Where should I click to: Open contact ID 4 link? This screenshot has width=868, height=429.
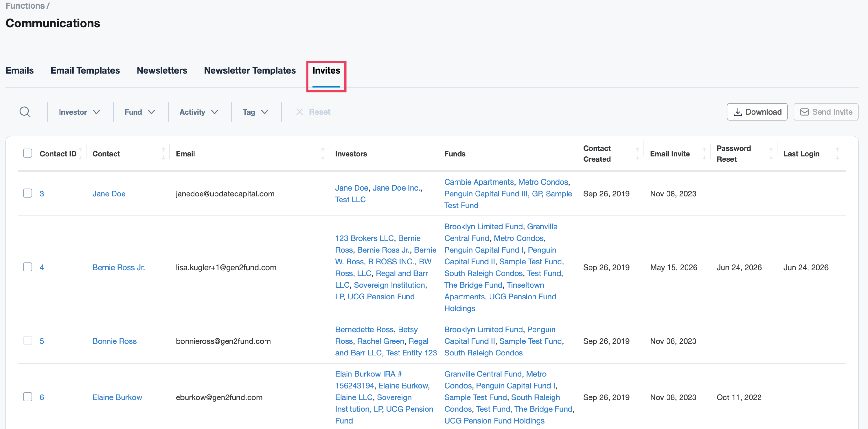coord(42,267)
